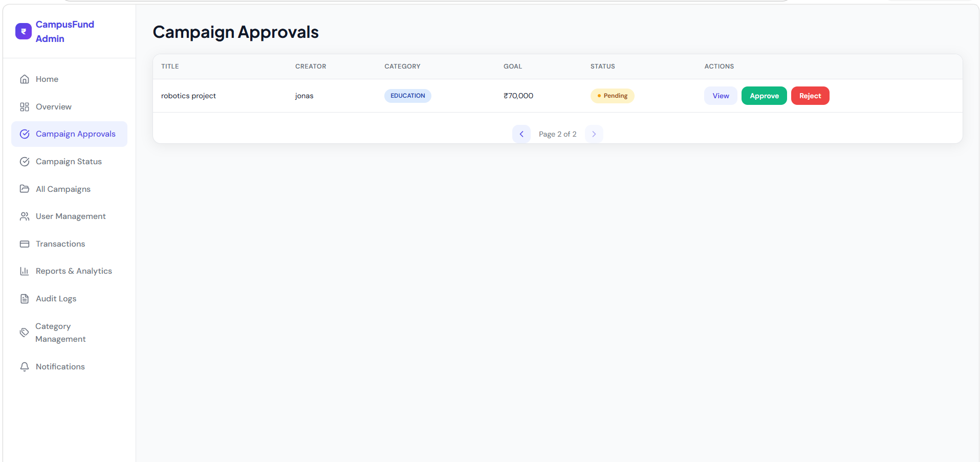Go to previous page with left chevron
The image size is (980, 462).
pyautogui.click(x=521, y=134)
